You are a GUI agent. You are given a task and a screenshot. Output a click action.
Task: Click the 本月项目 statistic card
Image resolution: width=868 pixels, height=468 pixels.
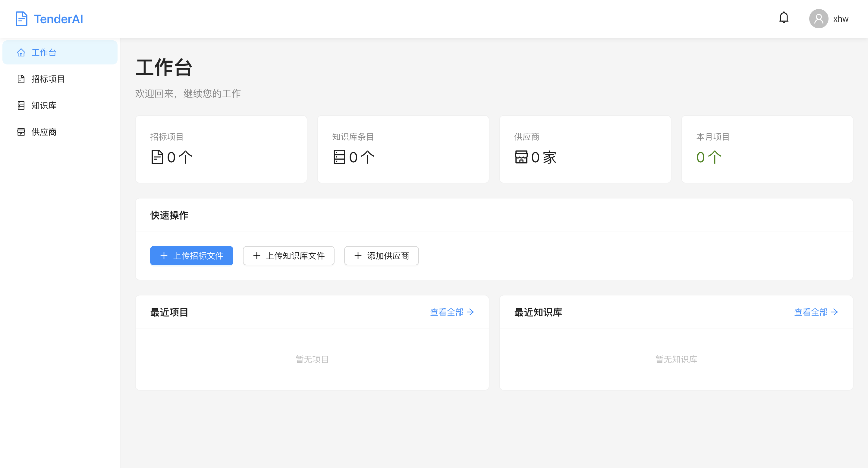coord(767,149)
